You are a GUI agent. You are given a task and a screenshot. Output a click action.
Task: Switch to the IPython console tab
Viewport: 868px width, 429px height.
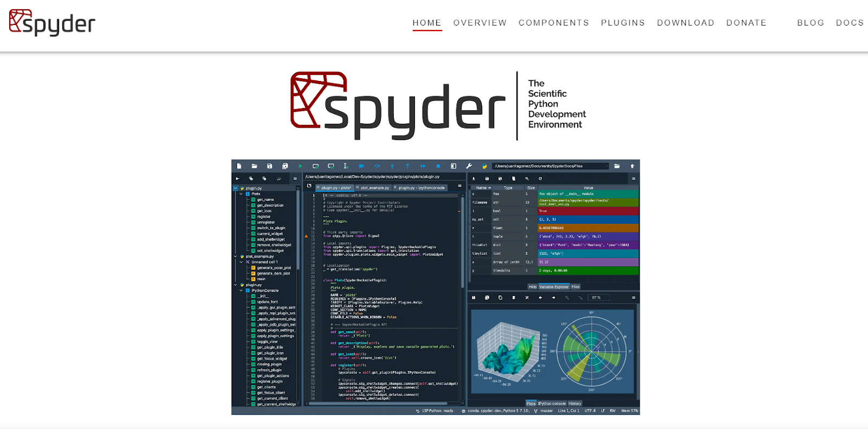tap(552, 403)
